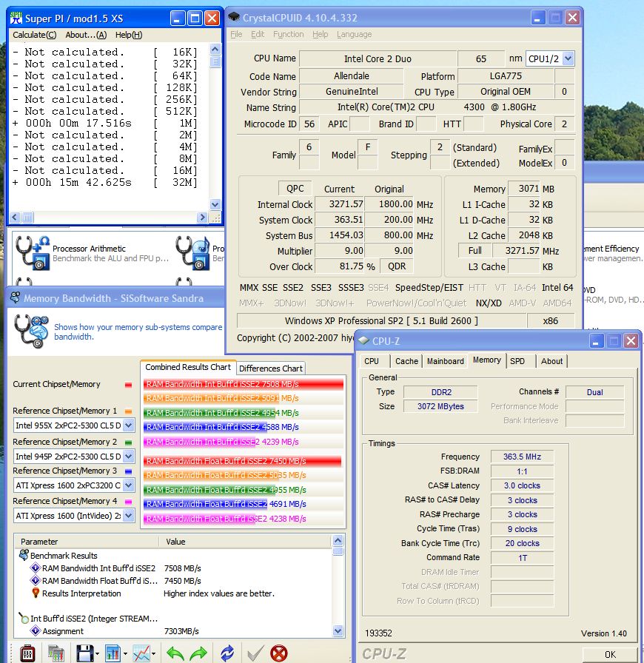The image size is (644, 663).
Task: Click the red cancel X icon
Action: click(279, 653)
